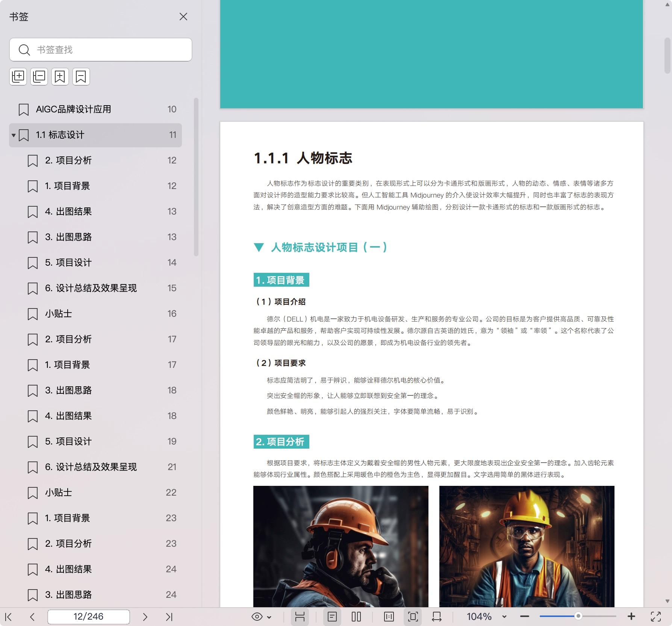The image size is (672, 626).
Task: Open bookmark 2. 项目分析 on page 17
Action: pos(95,339)
